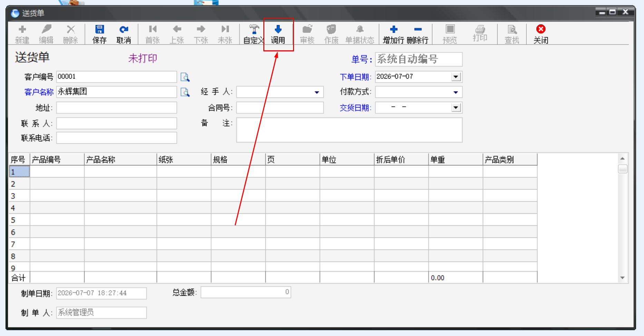The height and width of the screenshot is (336, 644).
Task: Select row 1 product number cell
Action: point(57,172)
